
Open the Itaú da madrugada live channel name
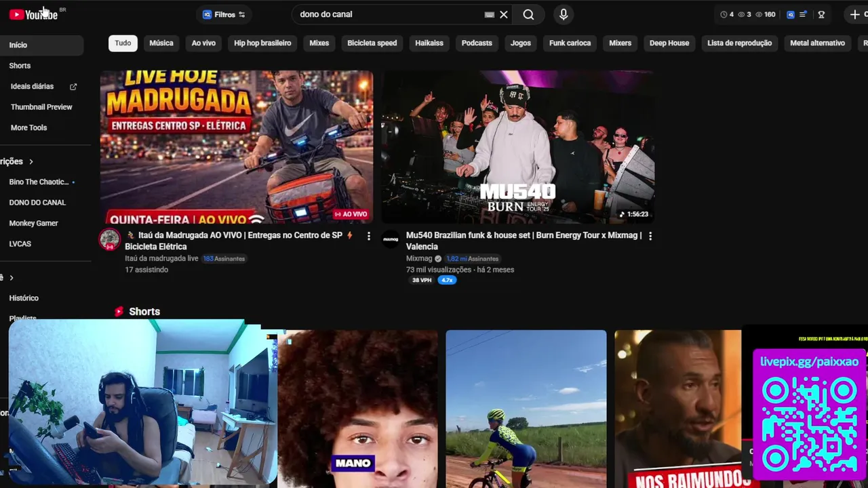161,258
